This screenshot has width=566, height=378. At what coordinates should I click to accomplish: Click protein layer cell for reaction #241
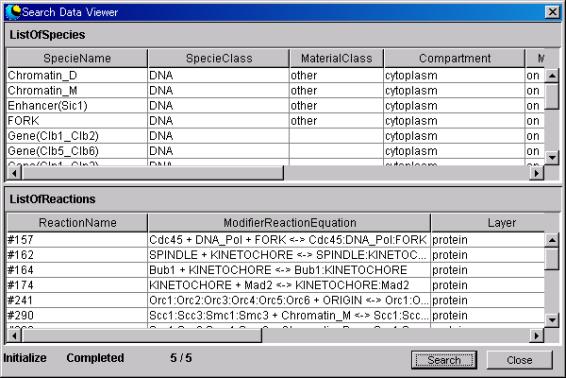pyautogui.click(x=488, y=300)
